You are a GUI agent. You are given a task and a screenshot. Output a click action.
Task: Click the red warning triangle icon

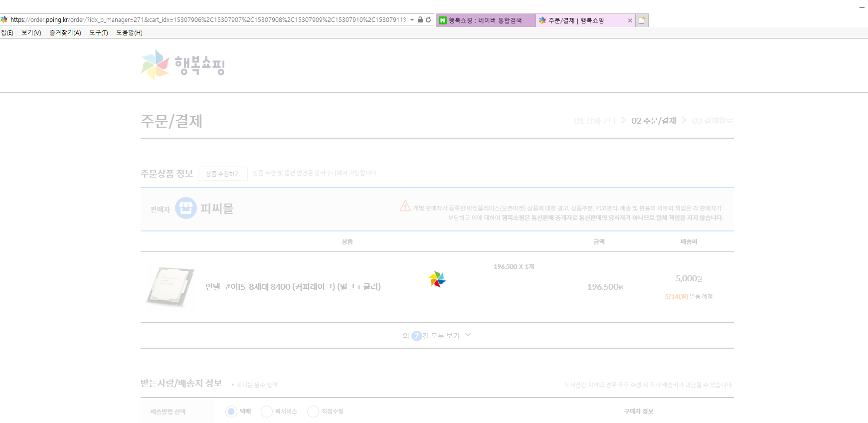405,206
